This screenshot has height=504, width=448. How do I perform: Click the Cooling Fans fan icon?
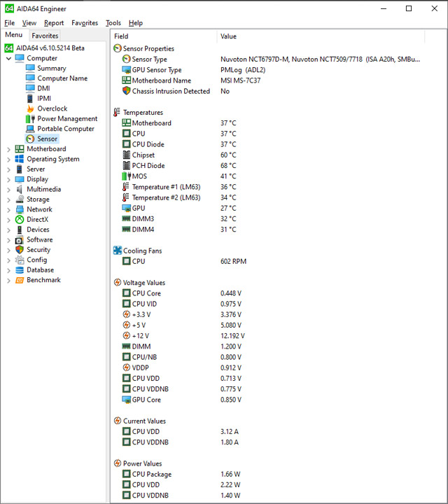coord(118,251)
